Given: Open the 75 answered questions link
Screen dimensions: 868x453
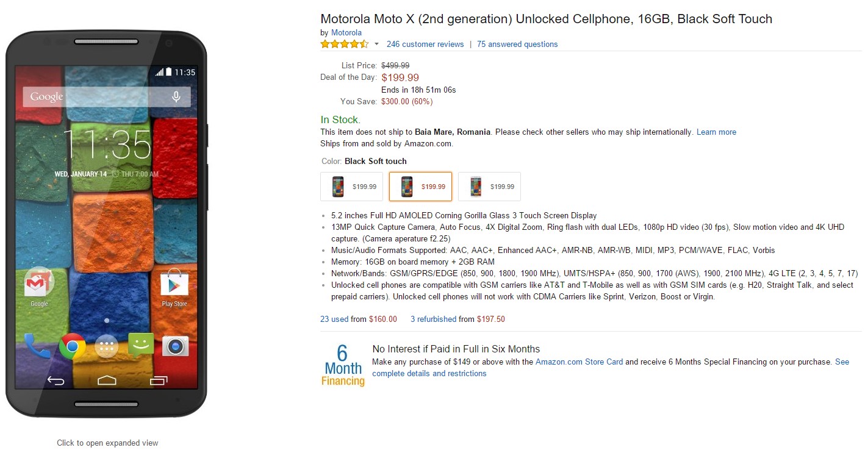Looking at the screenshot, I should pos(517,44).
